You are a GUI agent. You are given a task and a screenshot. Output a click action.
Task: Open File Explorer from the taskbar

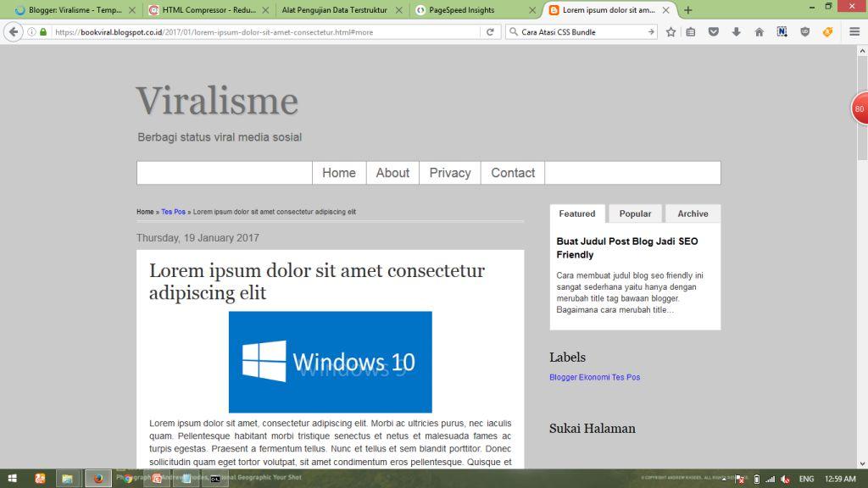pyautogui.click(x=68, y=479)
